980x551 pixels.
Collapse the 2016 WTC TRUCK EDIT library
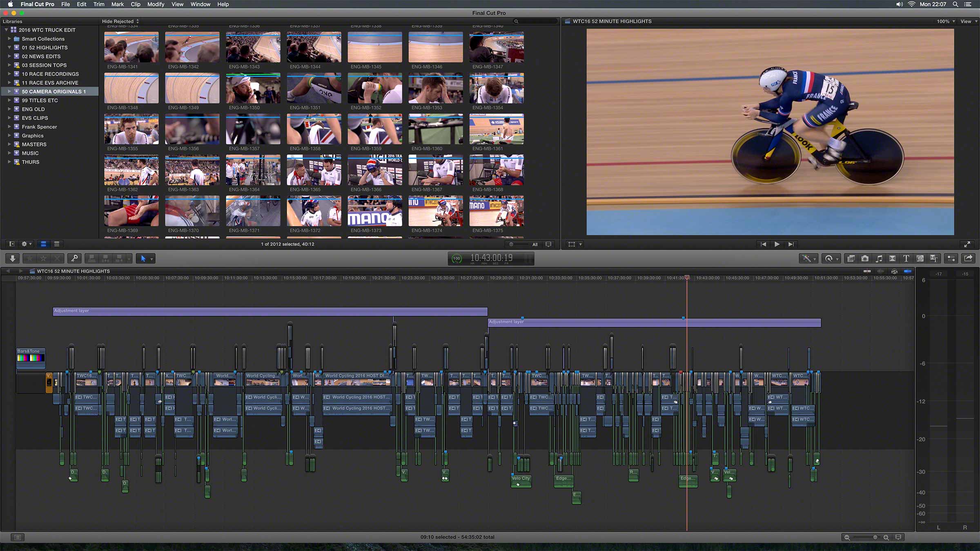[x=6, y=30]
